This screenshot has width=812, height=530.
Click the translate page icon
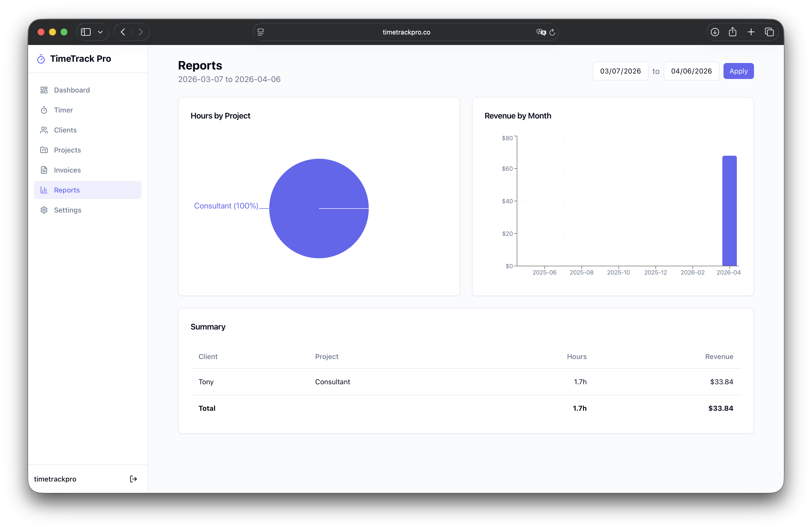click(540, 32)
